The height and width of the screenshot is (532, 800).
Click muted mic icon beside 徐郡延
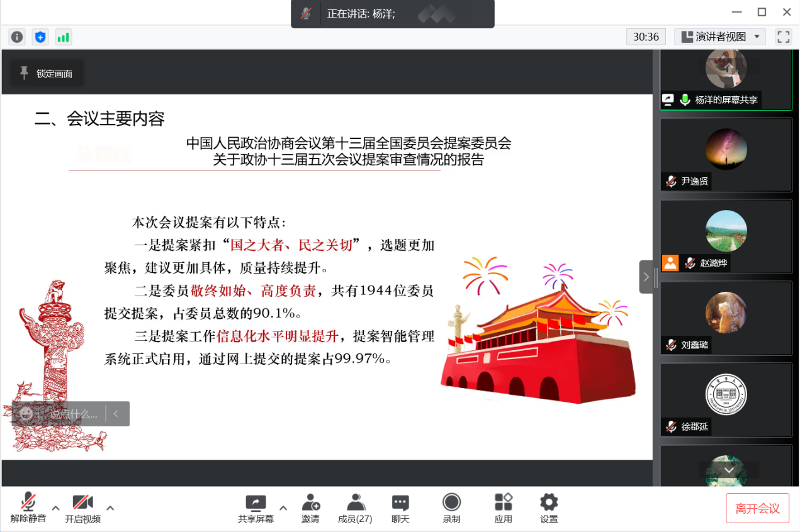click(671, 427)
